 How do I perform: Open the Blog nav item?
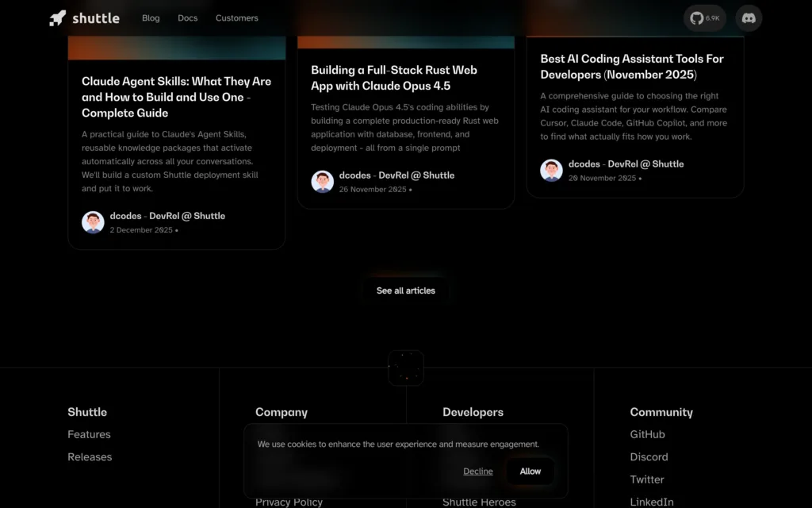pos(151,18)
